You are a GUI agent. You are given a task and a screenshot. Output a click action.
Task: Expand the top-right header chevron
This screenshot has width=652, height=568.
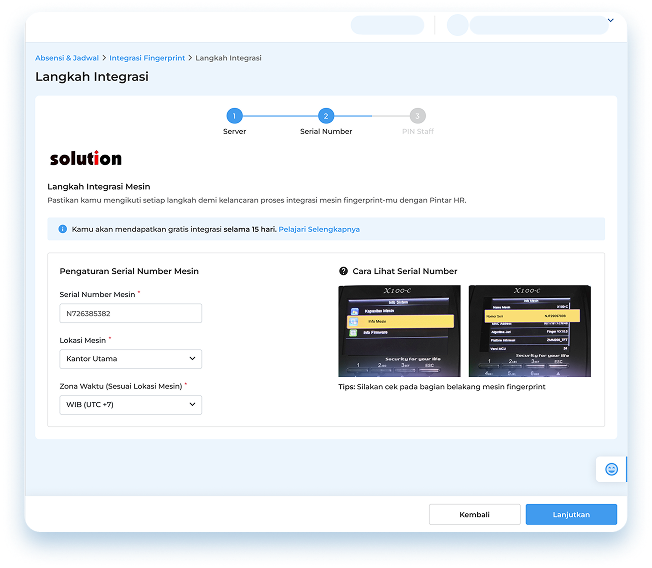pyautogui.click(x=610, y=20)
